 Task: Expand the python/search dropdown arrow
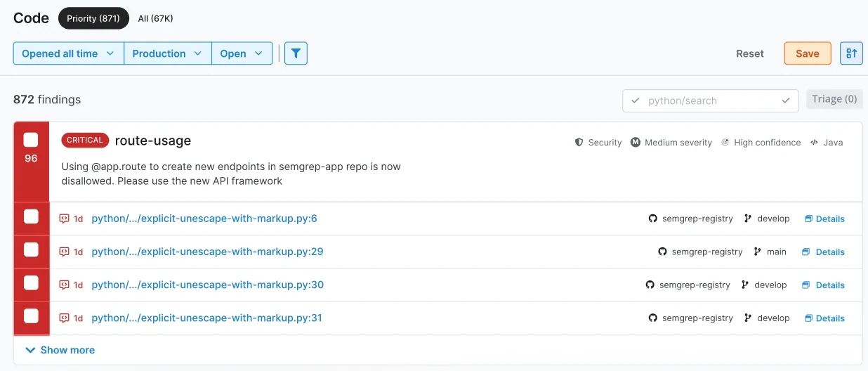coord(786,100)
